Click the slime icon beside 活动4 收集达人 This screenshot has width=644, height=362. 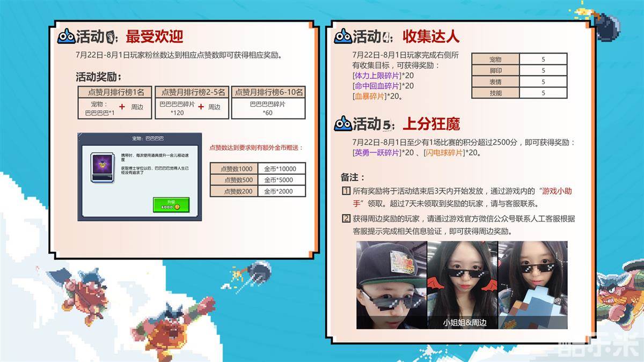[342, 36]
